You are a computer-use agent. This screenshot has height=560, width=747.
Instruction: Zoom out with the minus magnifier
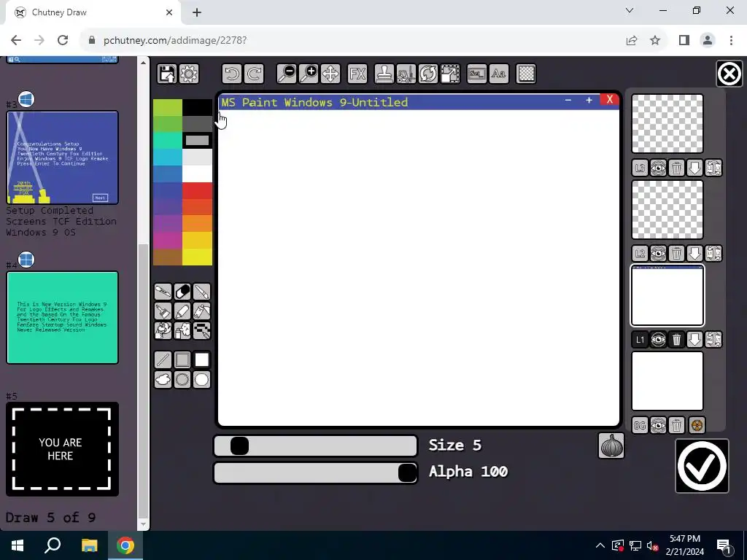coord(287,74)
